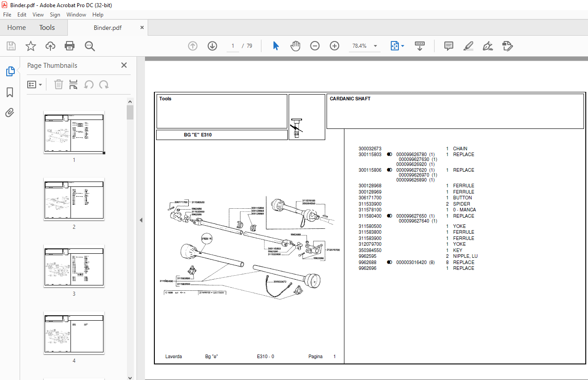Zoom in with the plus button
Screen dimensions: 588x380
pos(335,46)
